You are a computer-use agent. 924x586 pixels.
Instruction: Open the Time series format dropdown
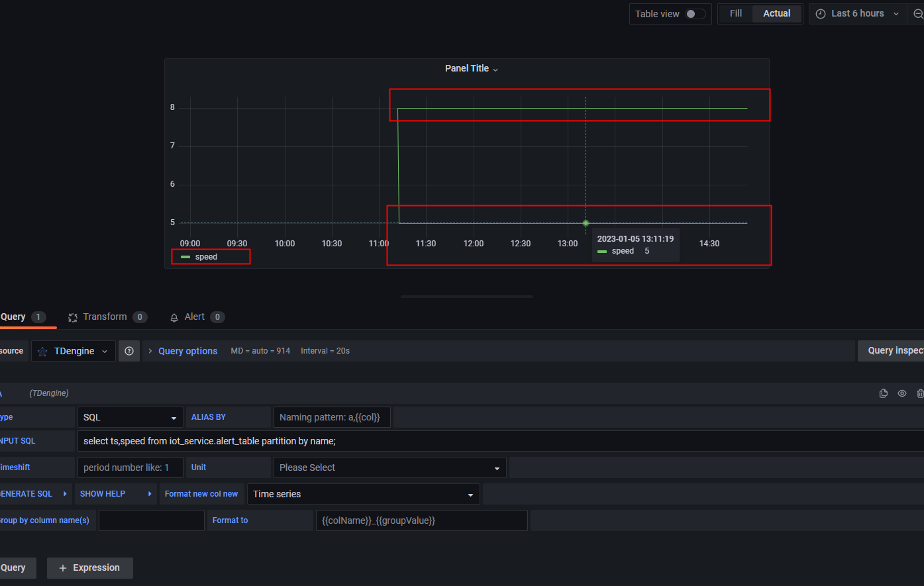coord(363,493)
